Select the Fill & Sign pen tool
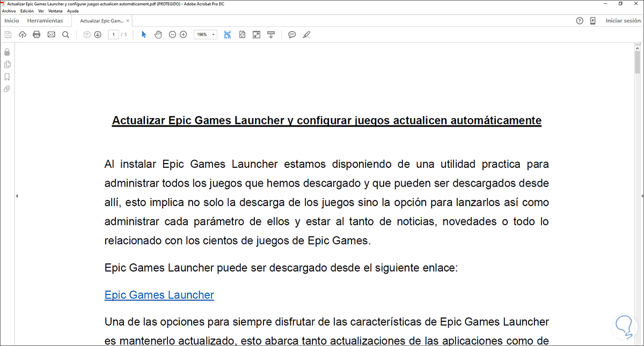Image resolution: width=644 pixels, height=346 pixels. 306,34
